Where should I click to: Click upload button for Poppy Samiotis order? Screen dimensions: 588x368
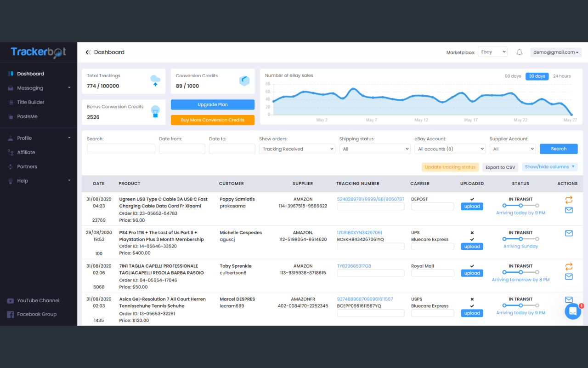(472, 207)
